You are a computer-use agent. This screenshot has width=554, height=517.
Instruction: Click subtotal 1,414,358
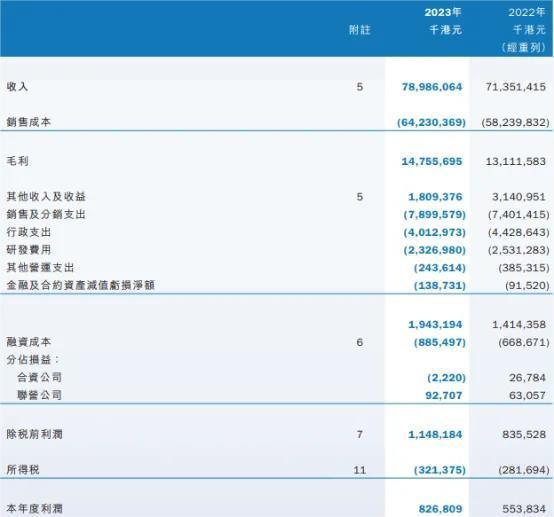519,324
